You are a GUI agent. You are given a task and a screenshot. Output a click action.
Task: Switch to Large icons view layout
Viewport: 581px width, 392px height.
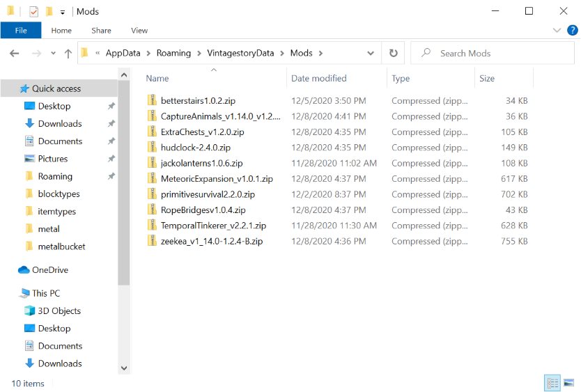point(568,383)
